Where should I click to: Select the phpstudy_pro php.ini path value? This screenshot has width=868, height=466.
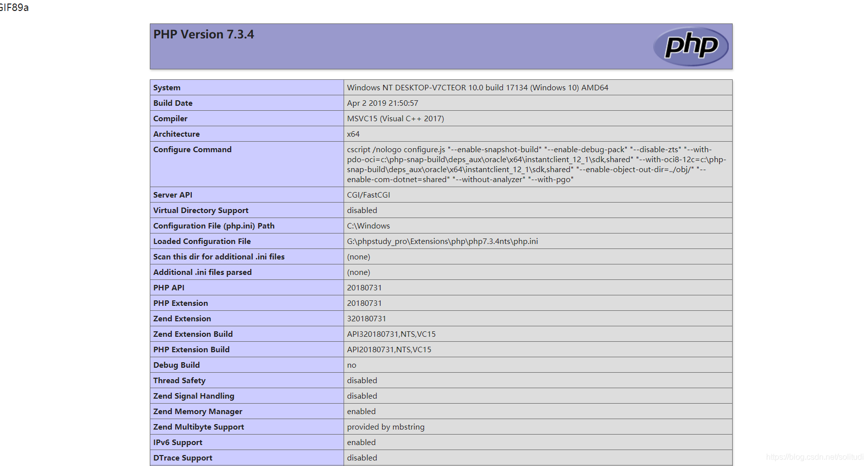pos(442,241)
